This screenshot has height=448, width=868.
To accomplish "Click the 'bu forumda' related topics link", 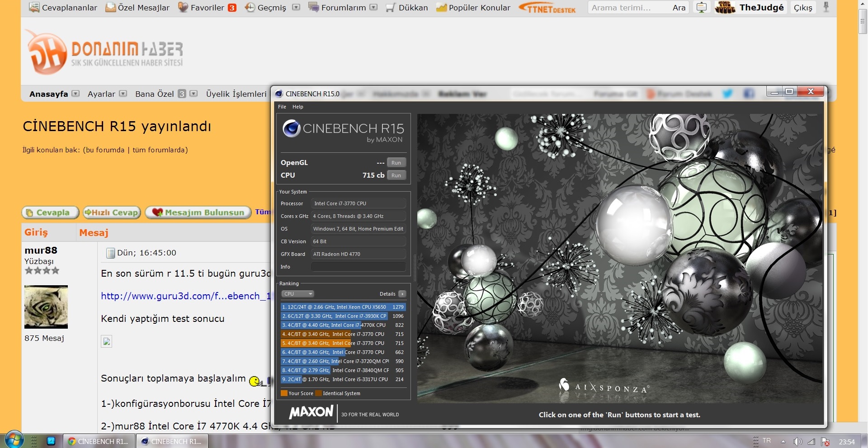I will tap(104, 150).
